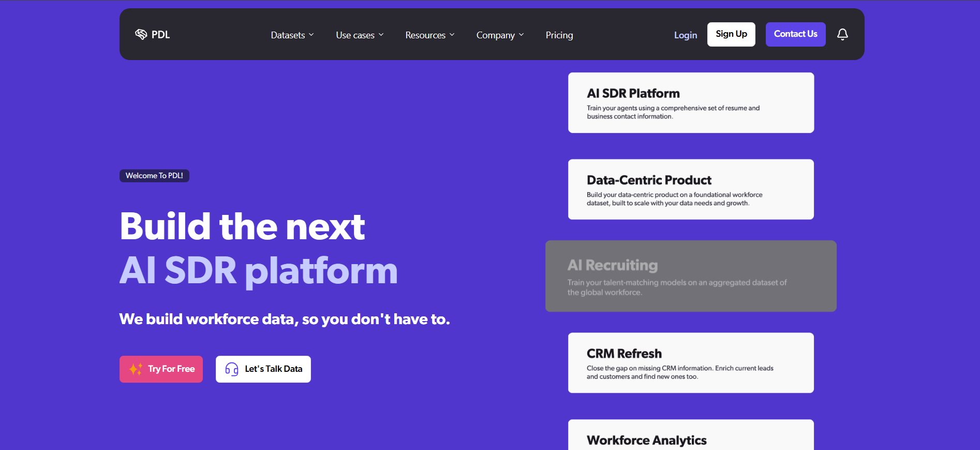Open the notifications bell icon
The height and width of the screenshot is (450, 980).
(x=842, y=34)
